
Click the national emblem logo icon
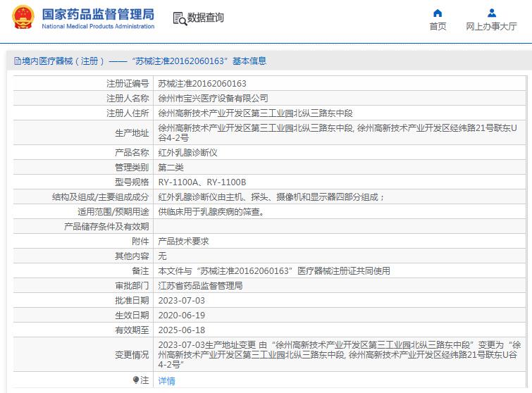click(22, 18)
